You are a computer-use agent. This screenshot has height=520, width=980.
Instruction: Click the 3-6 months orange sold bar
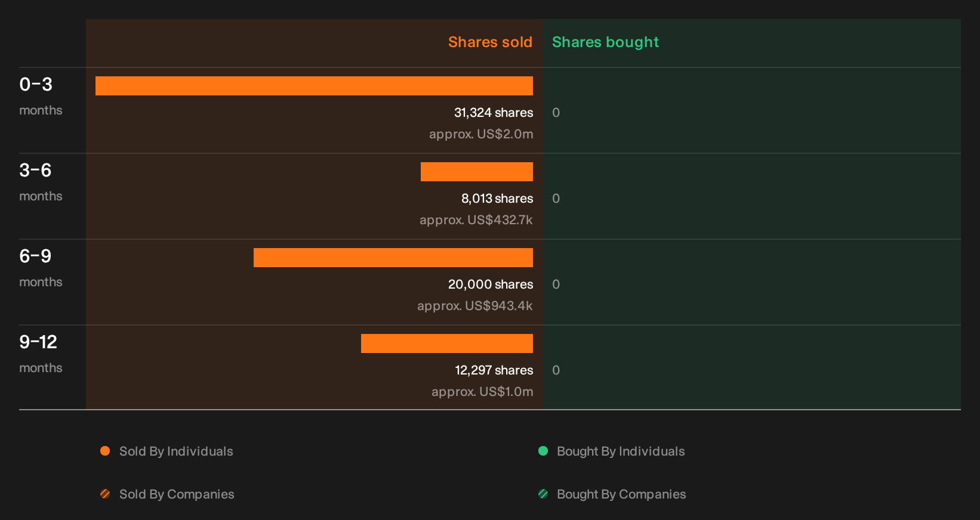[477, 172]
